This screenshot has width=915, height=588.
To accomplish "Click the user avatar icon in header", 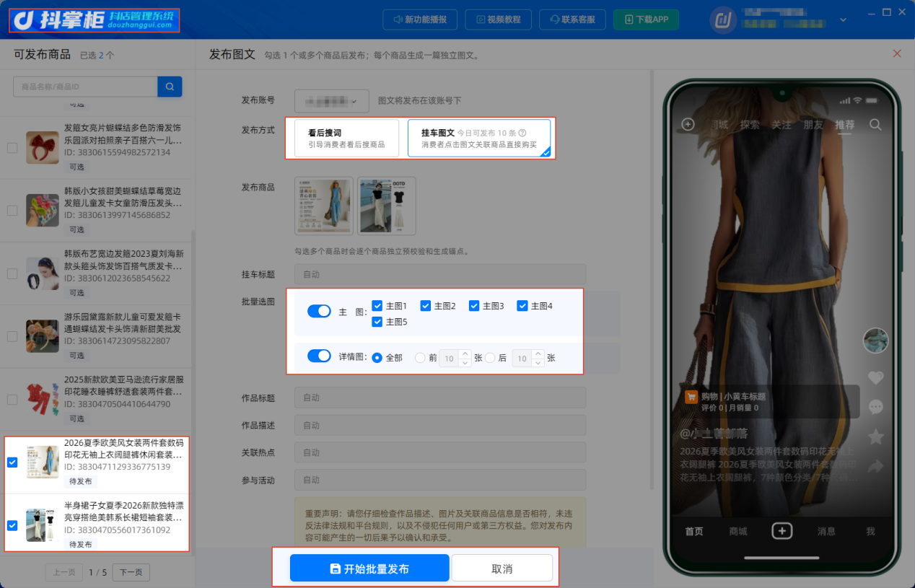I will [x=723, y=20].
